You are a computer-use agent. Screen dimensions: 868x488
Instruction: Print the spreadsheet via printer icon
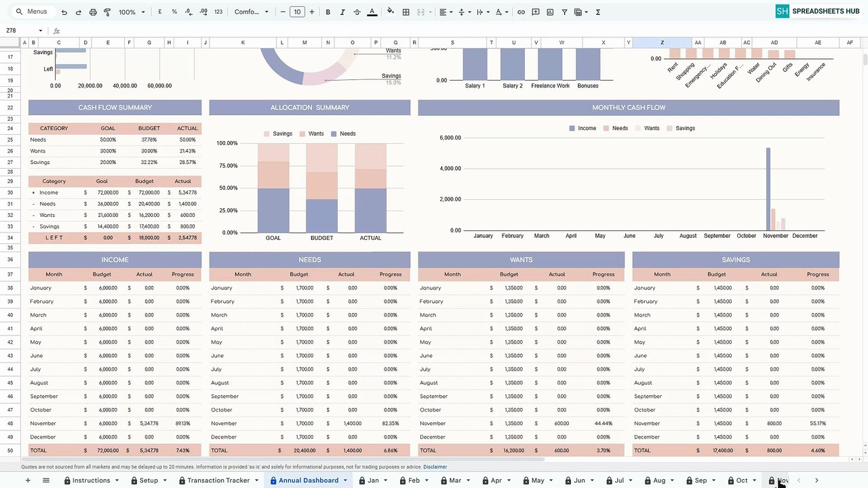[x=93, y=12]
